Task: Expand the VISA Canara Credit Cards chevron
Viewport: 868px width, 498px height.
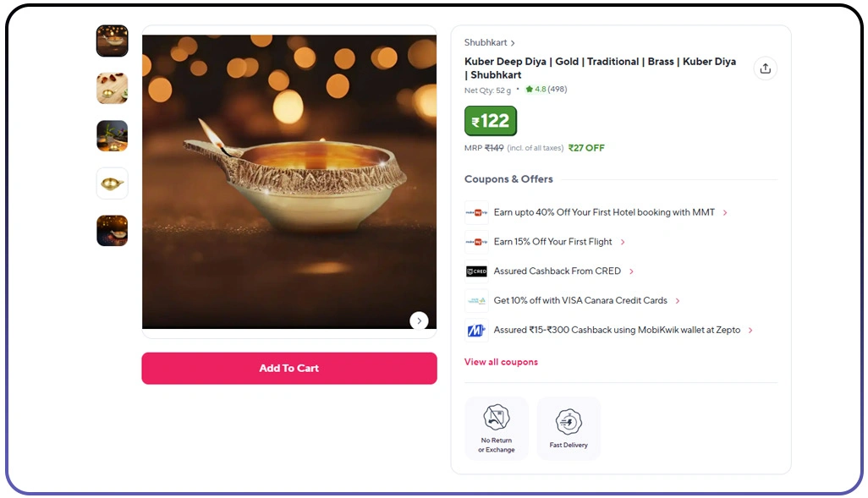Action: (678, 301)
